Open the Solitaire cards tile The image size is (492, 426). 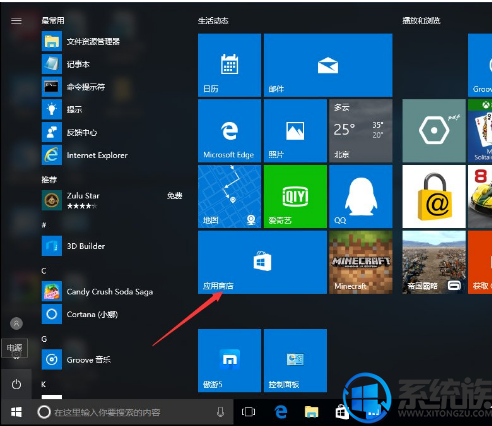tap(480, 131)
